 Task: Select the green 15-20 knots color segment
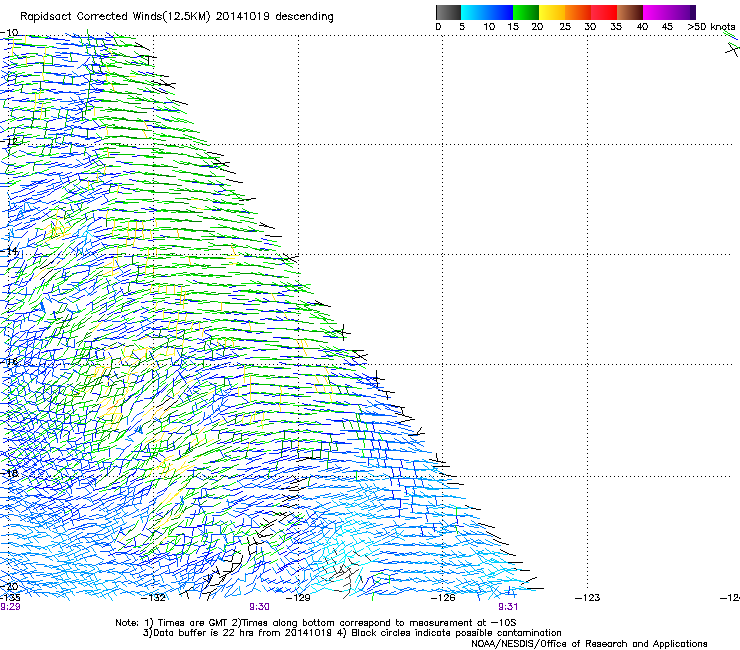coord(526,12)
